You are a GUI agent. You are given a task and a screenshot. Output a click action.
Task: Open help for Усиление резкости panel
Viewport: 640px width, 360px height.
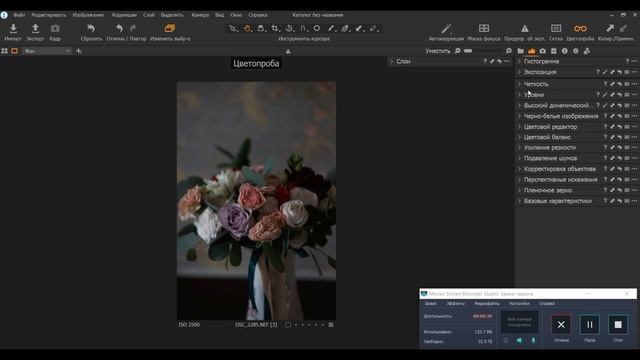(x=605, y=147)
